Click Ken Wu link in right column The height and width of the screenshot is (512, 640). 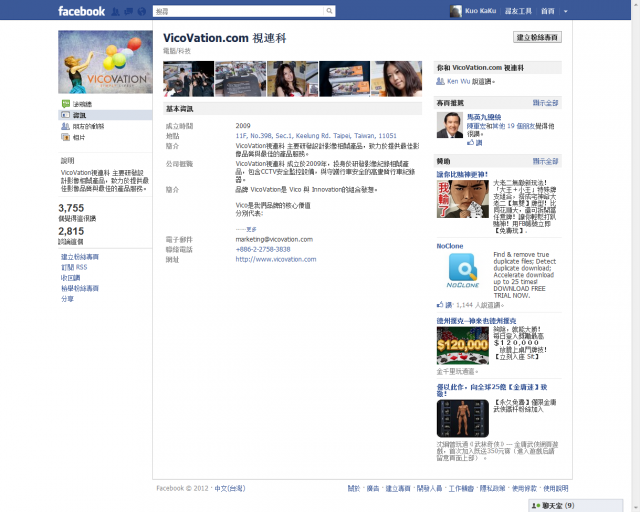458,81
